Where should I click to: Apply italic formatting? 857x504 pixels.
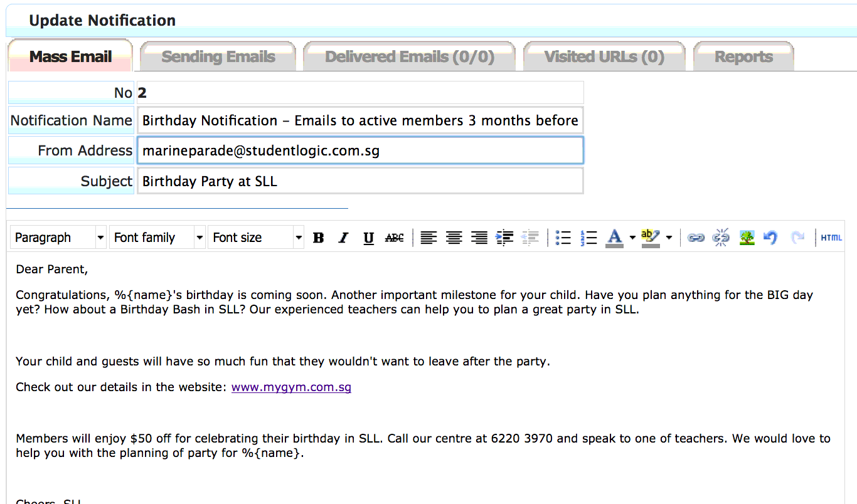(x=343, y=238)
